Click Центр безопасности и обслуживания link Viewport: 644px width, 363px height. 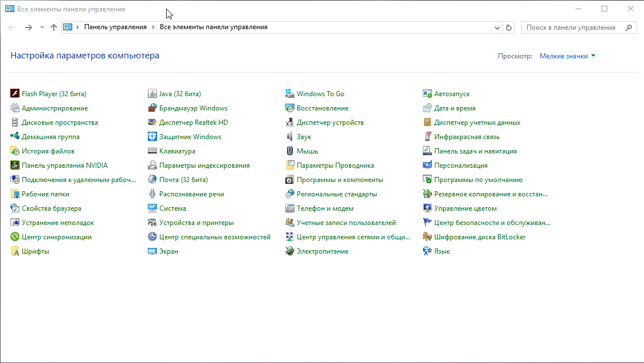point(492,223)
